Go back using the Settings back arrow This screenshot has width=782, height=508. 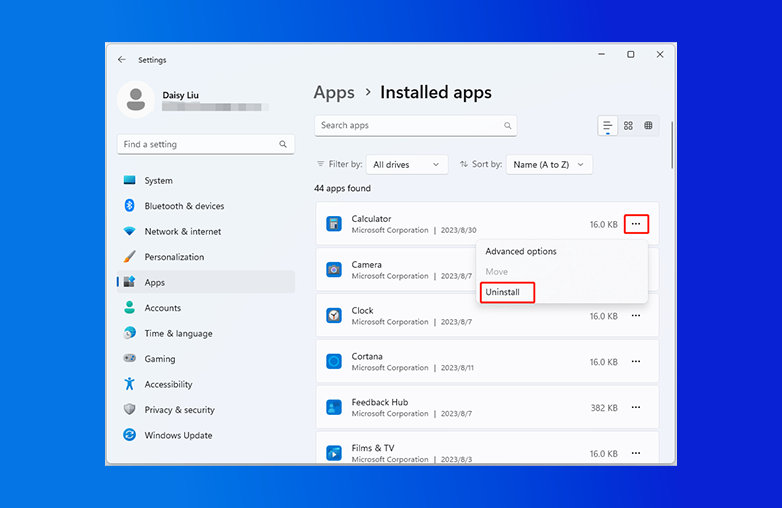point(122,60)
